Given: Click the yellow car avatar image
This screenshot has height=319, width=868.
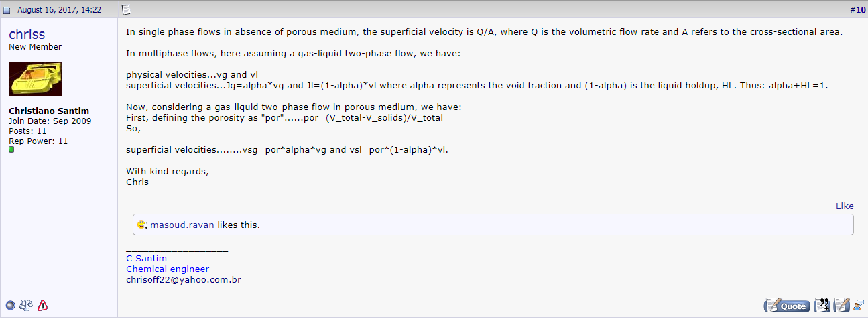Looking at the screenshot, I should pos(36,78).
